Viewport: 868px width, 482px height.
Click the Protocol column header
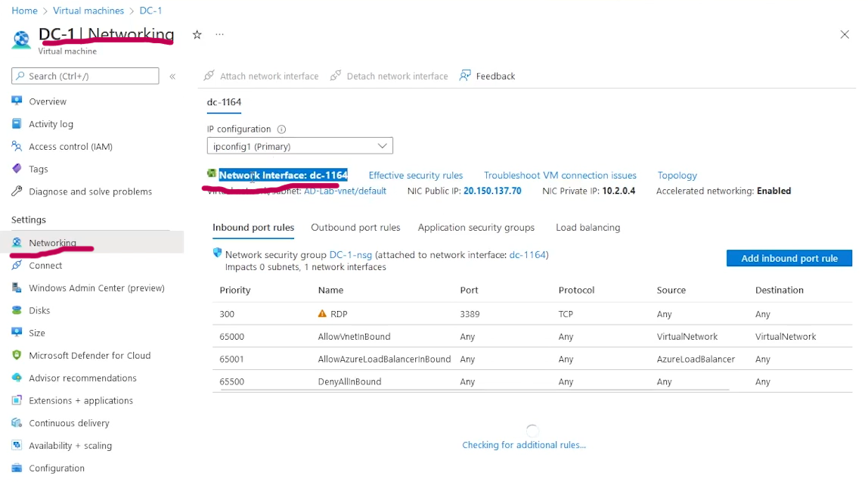tap(576, 290)
